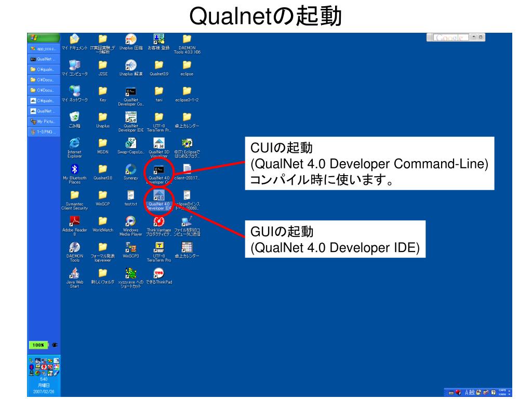Select the ごみ箱 recycle bin icon
532x399 pixels.
click(x=75, y=120)
